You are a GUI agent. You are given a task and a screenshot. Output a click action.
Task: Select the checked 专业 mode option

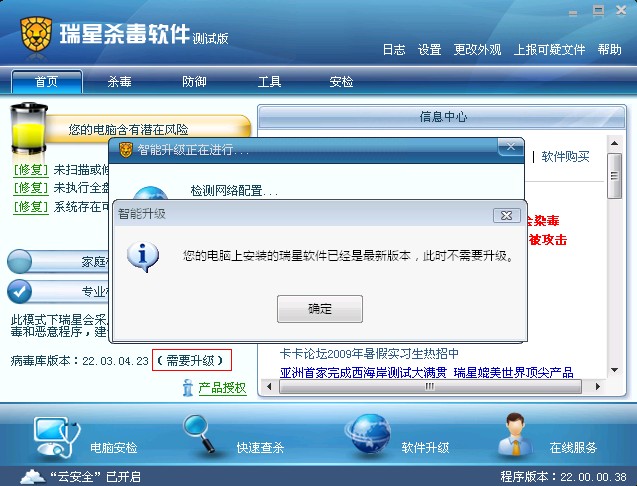[19, 291]
